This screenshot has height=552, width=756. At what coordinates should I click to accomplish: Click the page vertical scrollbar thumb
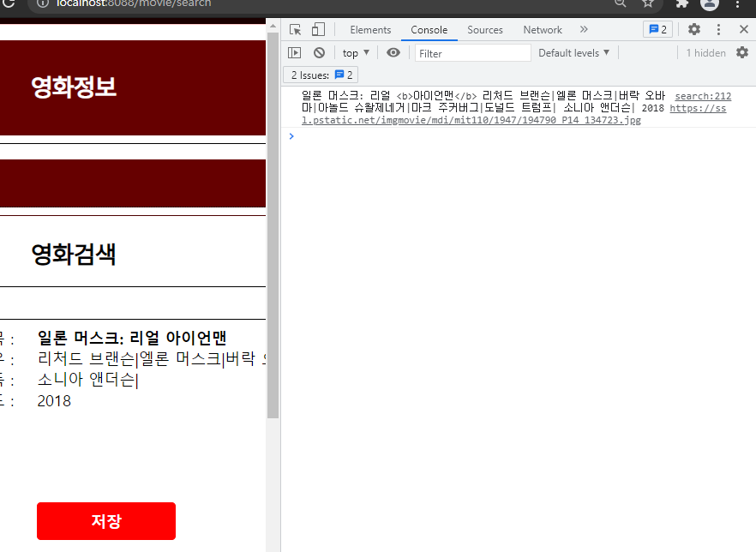click(273, 225)
